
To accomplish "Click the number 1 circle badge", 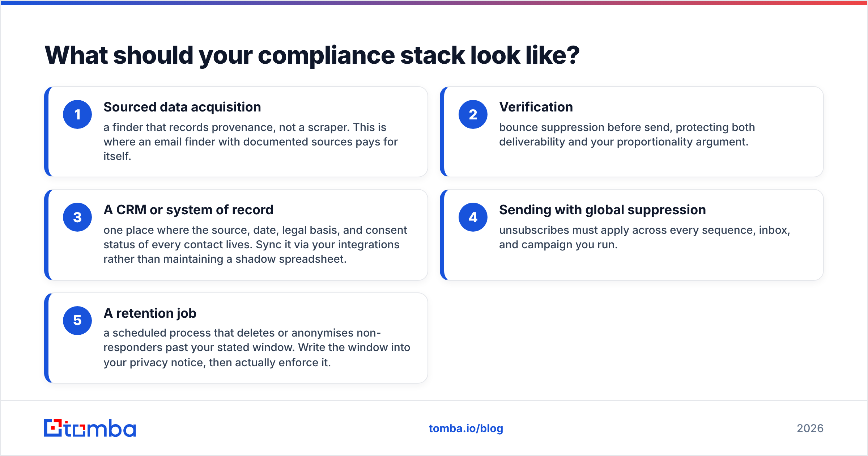I will click(77, 114).
